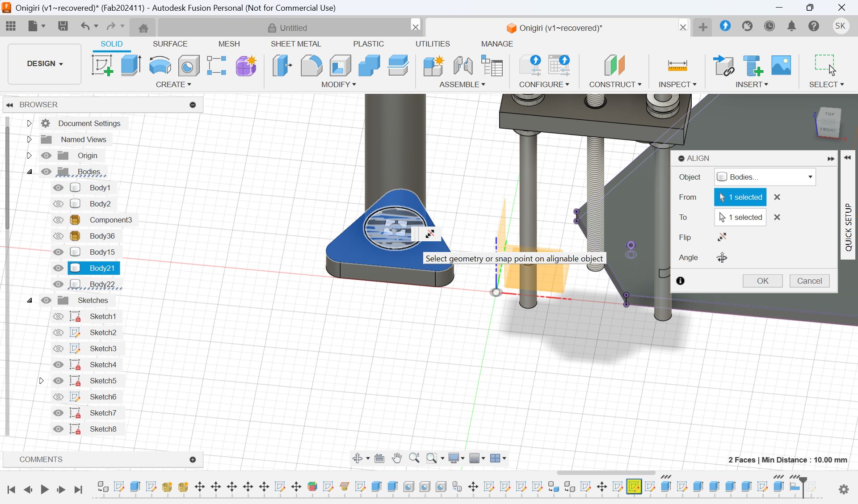Expand Document Settings node
The height and width of the screenshot is (504, 858).
click(29, 123)
